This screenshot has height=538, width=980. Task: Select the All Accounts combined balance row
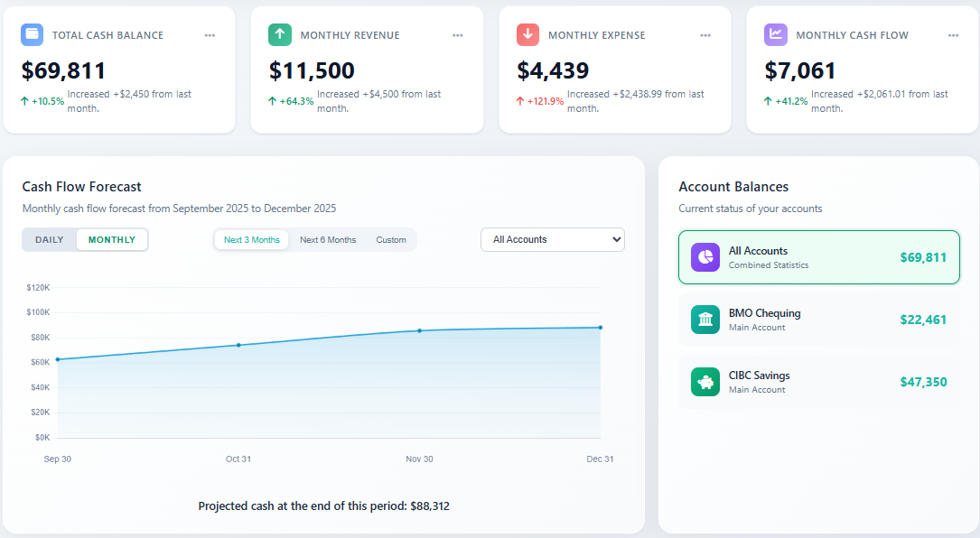click(818, 257)
